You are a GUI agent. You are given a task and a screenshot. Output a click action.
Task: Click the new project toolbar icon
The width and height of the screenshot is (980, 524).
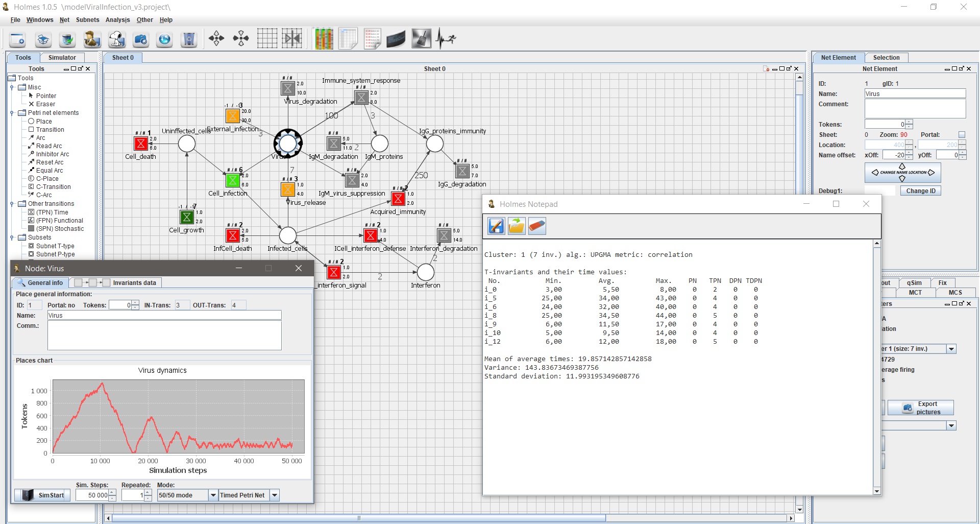point(17,39)
